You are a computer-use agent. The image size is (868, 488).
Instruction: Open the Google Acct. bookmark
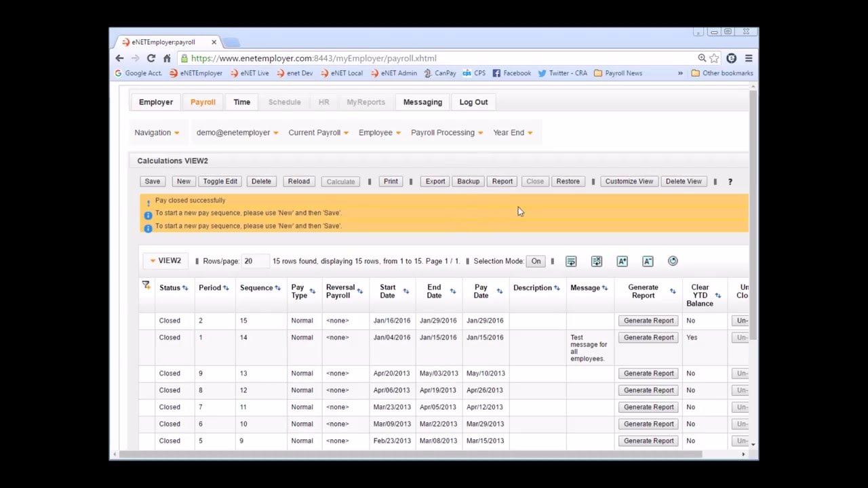point(138,73)
